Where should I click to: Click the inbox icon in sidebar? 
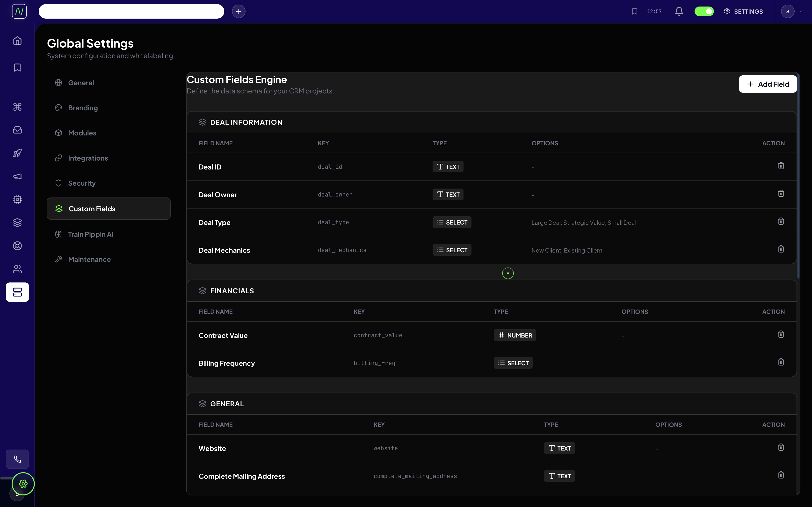(x=17, y=130)
